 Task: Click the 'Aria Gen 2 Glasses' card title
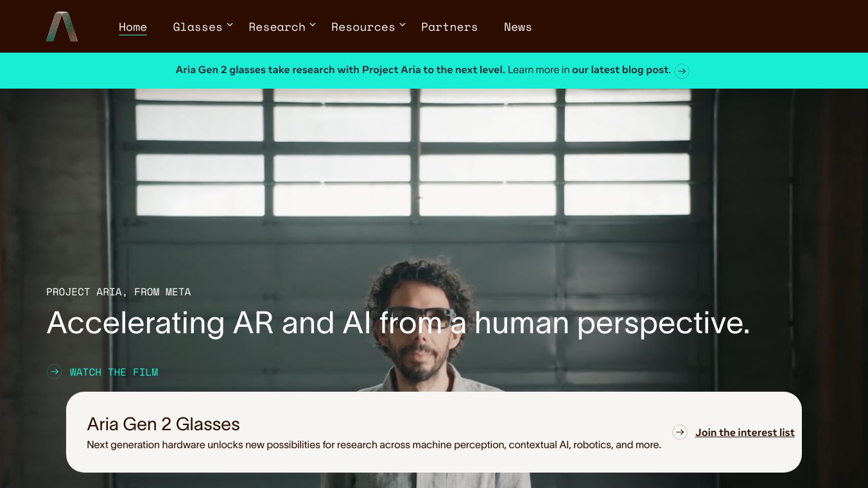(x=163, y=424)
